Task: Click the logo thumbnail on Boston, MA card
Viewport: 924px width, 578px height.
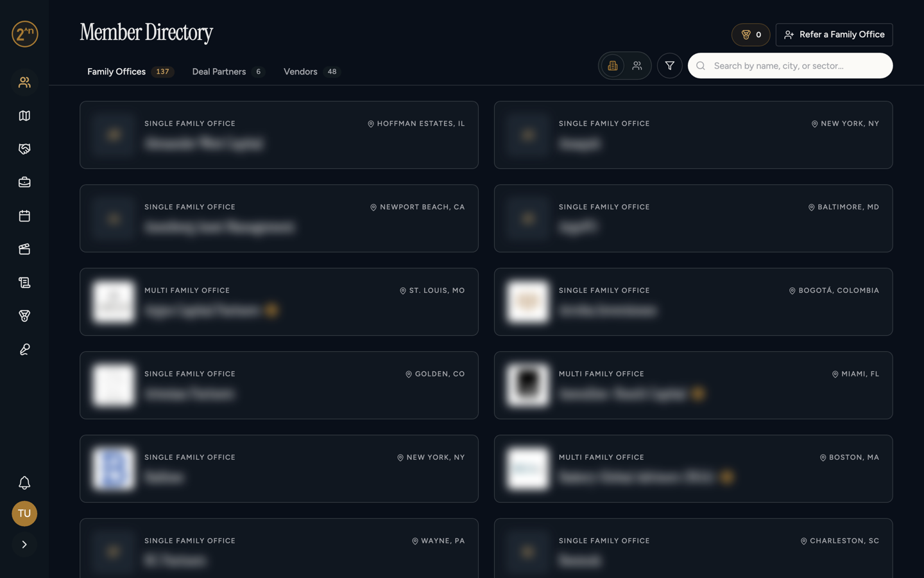Action: coord(527,469)
